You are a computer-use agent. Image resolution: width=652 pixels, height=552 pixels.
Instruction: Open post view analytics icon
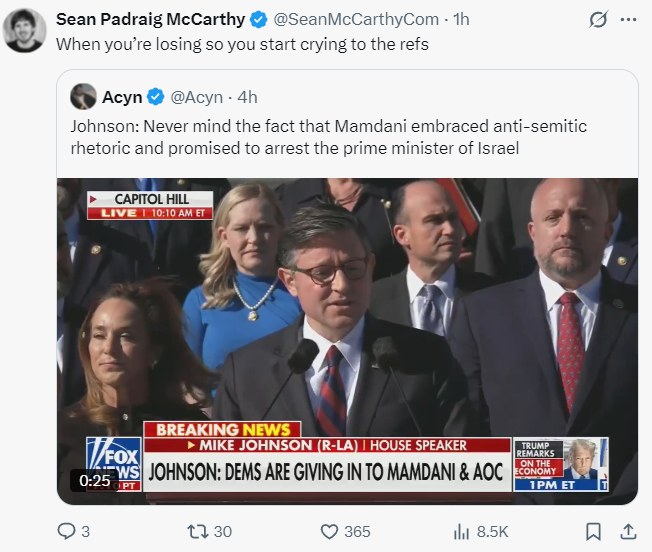pos(462,531)
